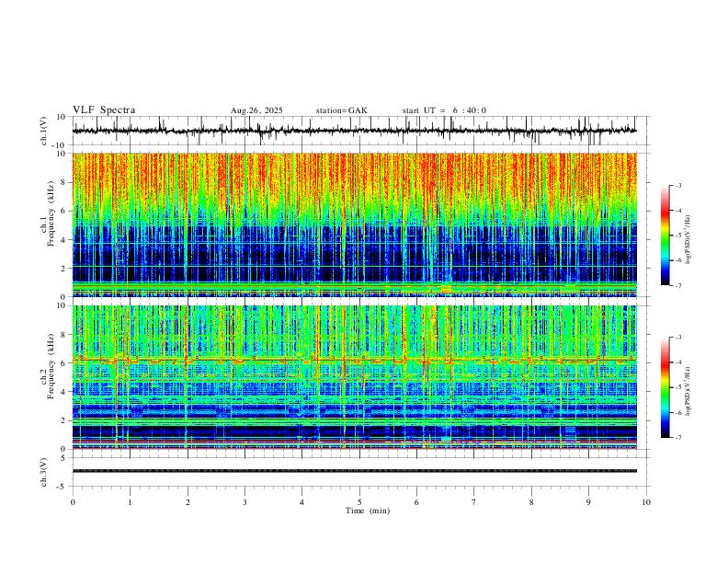
Task: Click the ch.2 spectrogram colorbar
Action: click(665, 387)
